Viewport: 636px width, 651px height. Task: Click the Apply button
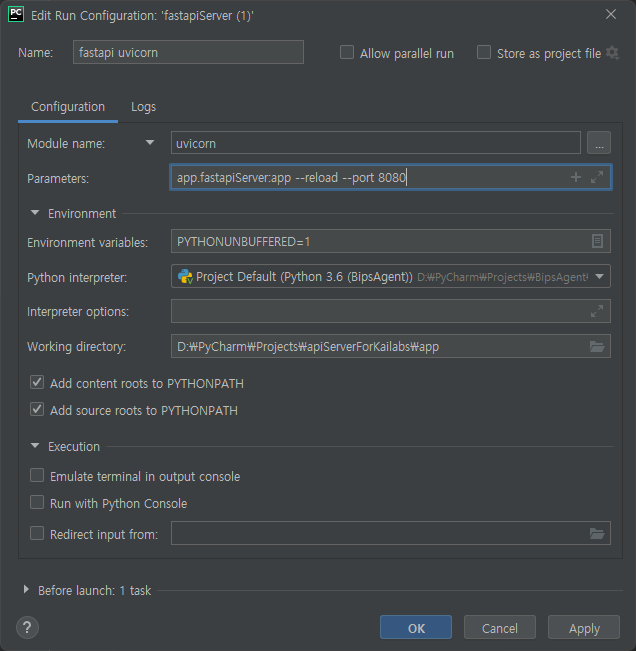584,627
